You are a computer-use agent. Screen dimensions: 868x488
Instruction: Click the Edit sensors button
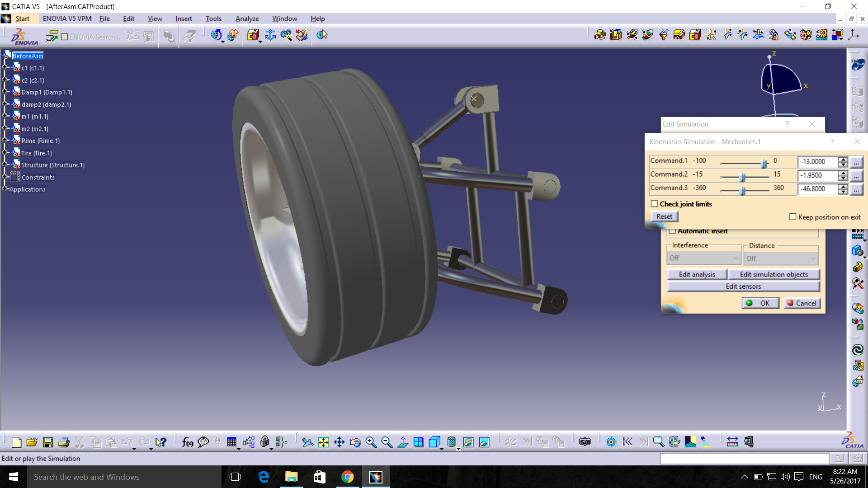tap(743, 286)
